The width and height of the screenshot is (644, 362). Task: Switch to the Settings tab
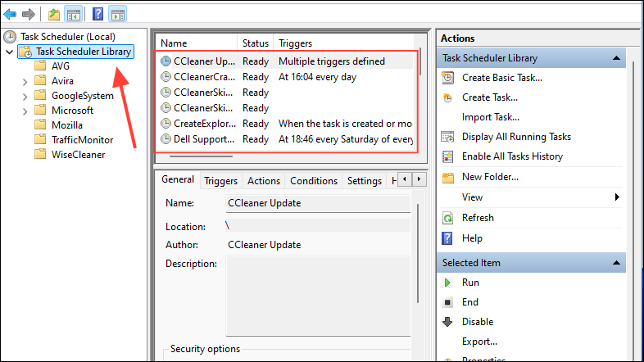(365, 181)
